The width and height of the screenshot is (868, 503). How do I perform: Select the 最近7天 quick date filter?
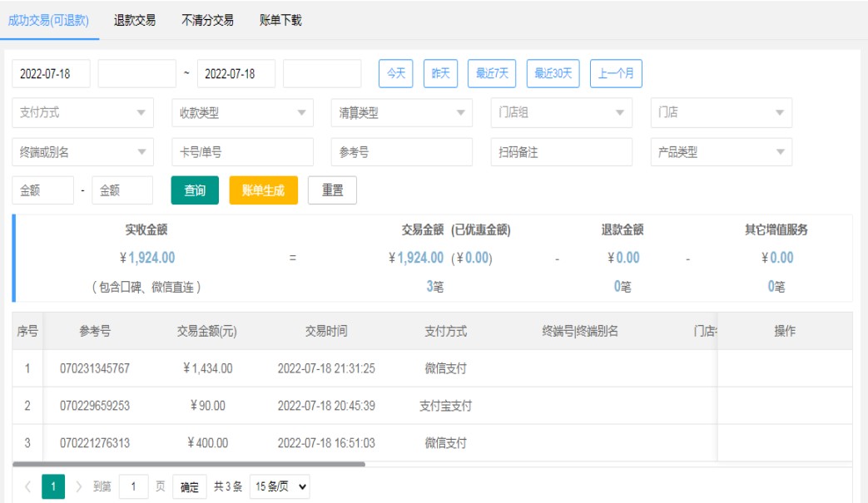tap(492, 73)
